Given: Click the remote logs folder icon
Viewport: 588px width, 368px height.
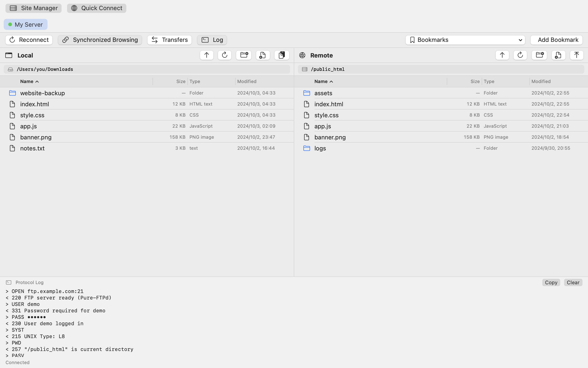Looking at the screenshot, I should point(307,148).
